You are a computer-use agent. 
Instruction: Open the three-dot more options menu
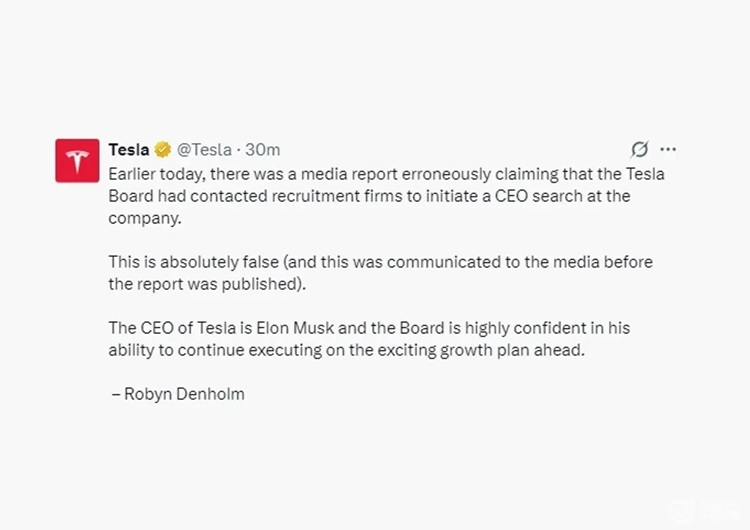point(668,149)
